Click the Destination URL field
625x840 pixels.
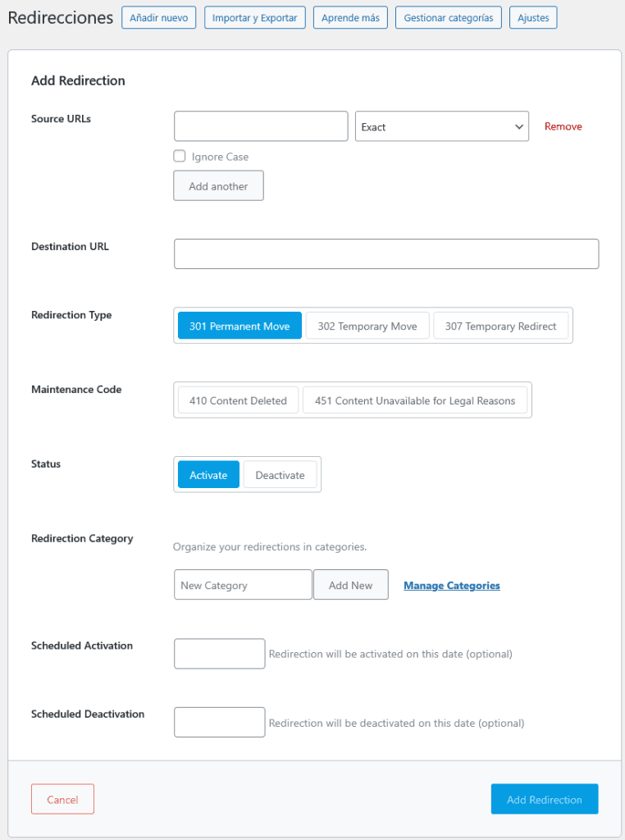tap(386, 254)
